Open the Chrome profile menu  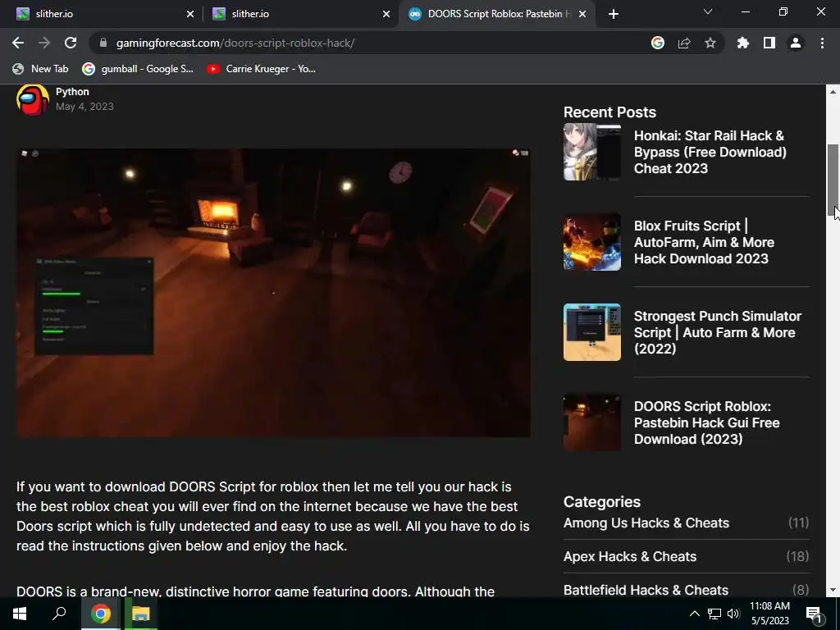[x=796, y=43]
